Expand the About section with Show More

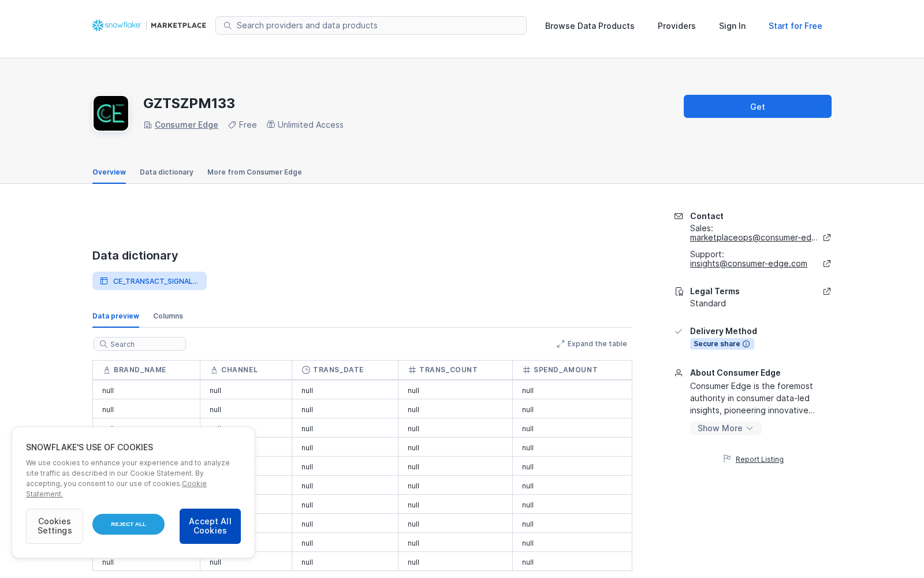(x=726, y=428)
